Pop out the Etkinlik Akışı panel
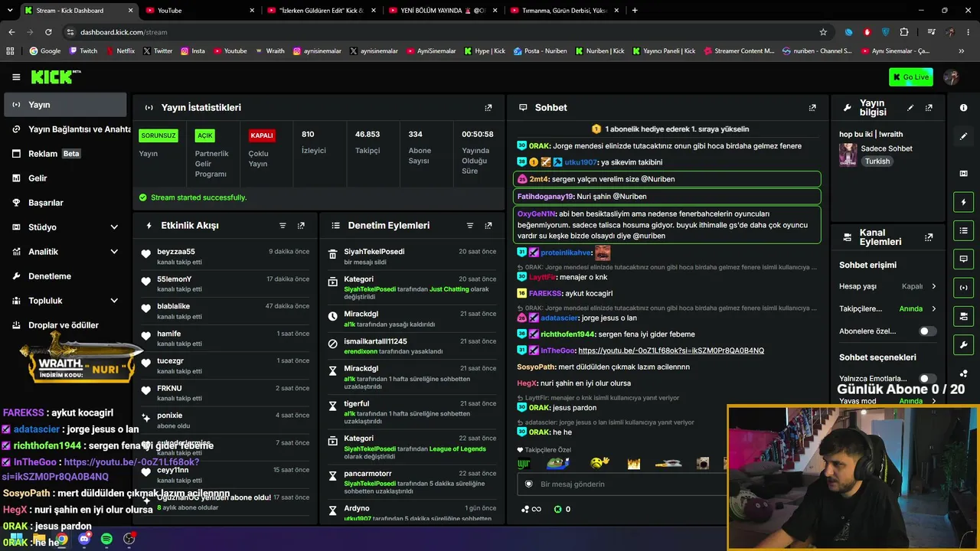This screenshot has width=980, height=551. pos(301,226)
